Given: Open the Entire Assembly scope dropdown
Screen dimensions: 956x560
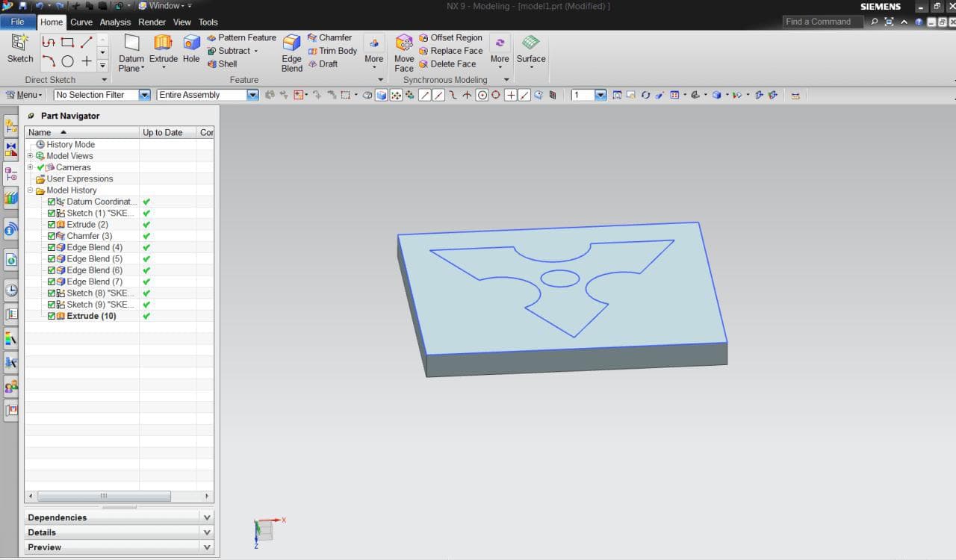Looking at the screenshot, I should click(x=252, y=95).
